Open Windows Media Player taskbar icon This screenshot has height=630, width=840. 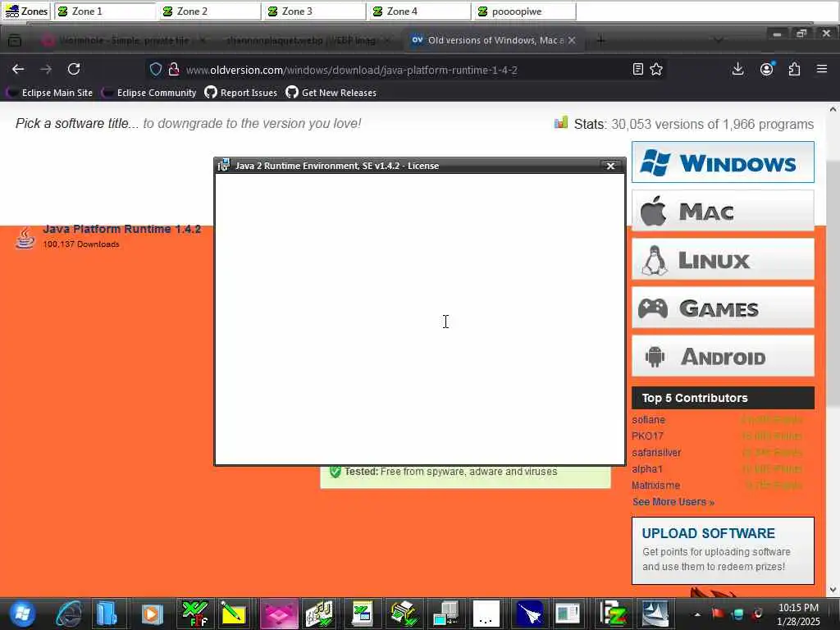(x=152, y=614)
